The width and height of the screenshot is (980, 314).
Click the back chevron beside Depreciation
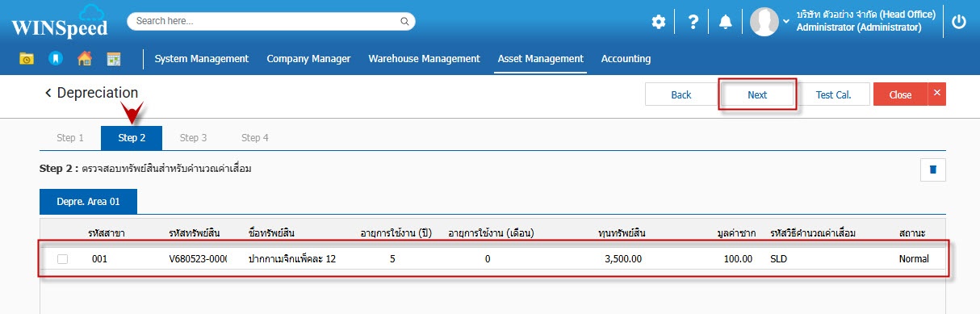click(x=48, y=94)
